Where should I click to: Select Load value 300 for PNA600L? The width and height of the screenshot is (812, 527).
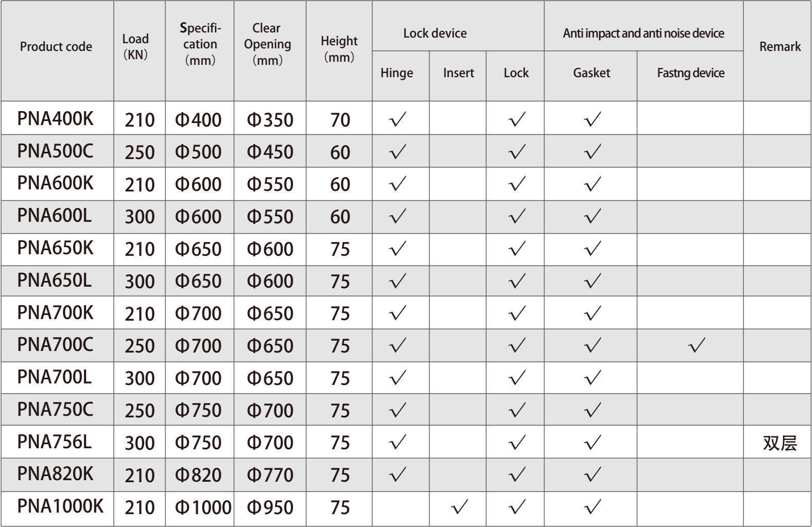tap(140, 217)
